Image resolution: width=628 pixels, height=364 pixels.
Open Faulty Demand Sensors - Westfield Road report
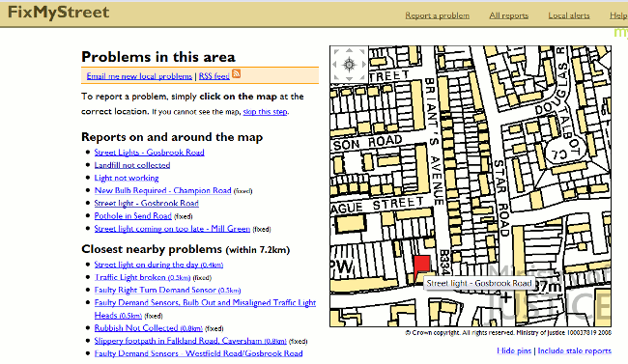click(x=199, y=353)
